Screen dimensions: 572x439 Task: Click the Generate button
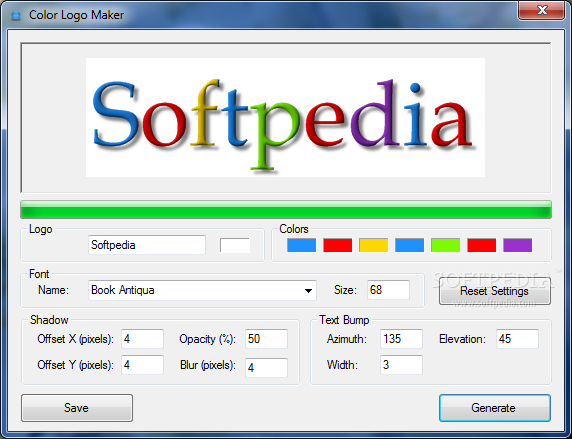pos(495,408)
